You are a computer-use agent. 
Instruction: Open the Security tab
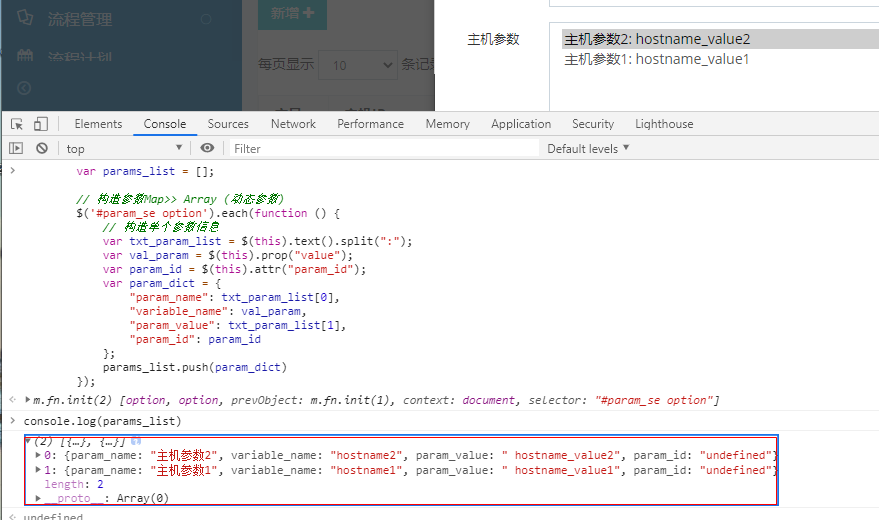click(x=593, y=124)
